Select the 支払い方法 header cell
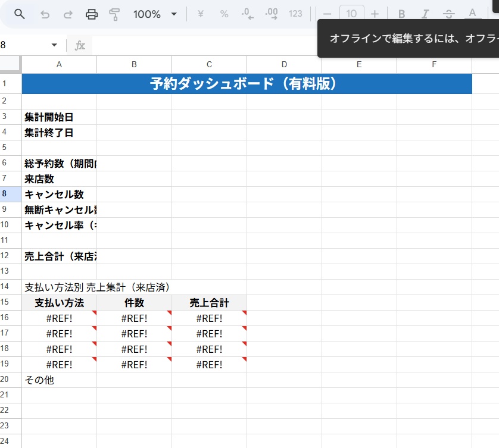This screenshot has height=448, width=499. [58, 302]
